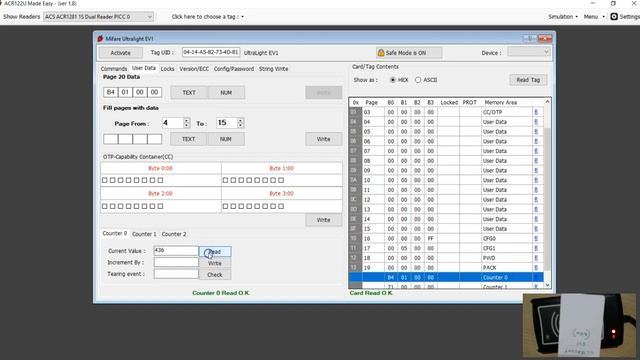Click the edit icon on page 16 CFG0 row
Image resolution: width=640 pixels, height=360 pixels.
[x=536, y=238]
